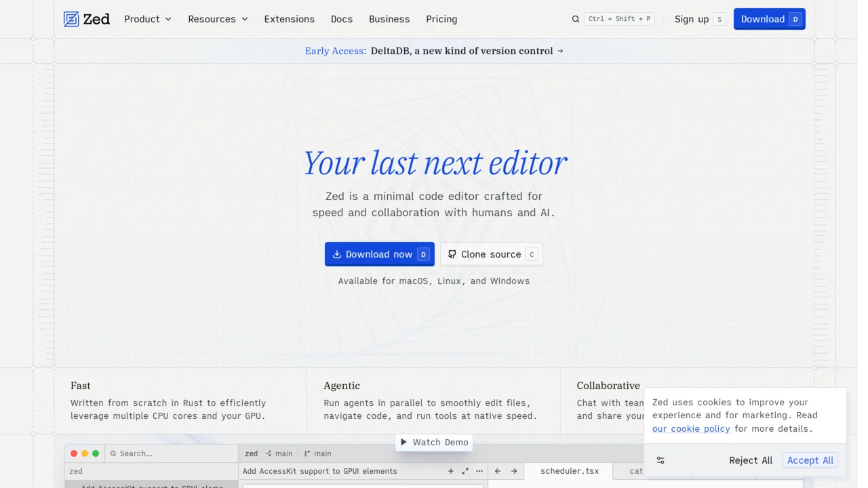Click the Search field in demo window

pyautogui.click(x=170, y=453)
